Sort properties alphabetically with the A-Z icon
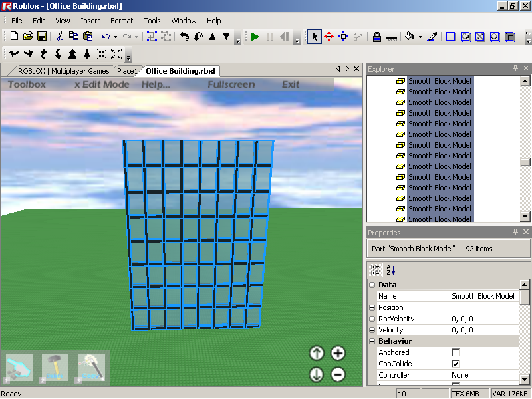532x399 pixels. (x=390, y=269)
